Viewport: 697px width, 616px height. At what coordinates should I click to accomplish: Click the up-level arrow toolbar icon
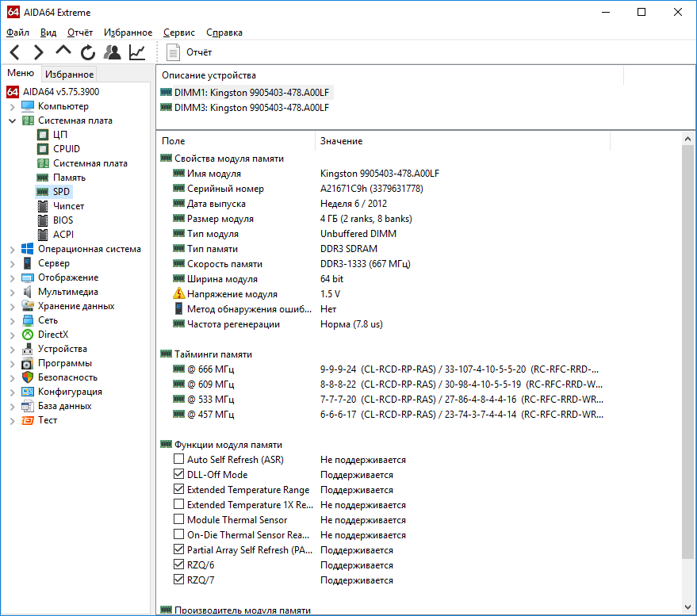[x=63, y=50]
